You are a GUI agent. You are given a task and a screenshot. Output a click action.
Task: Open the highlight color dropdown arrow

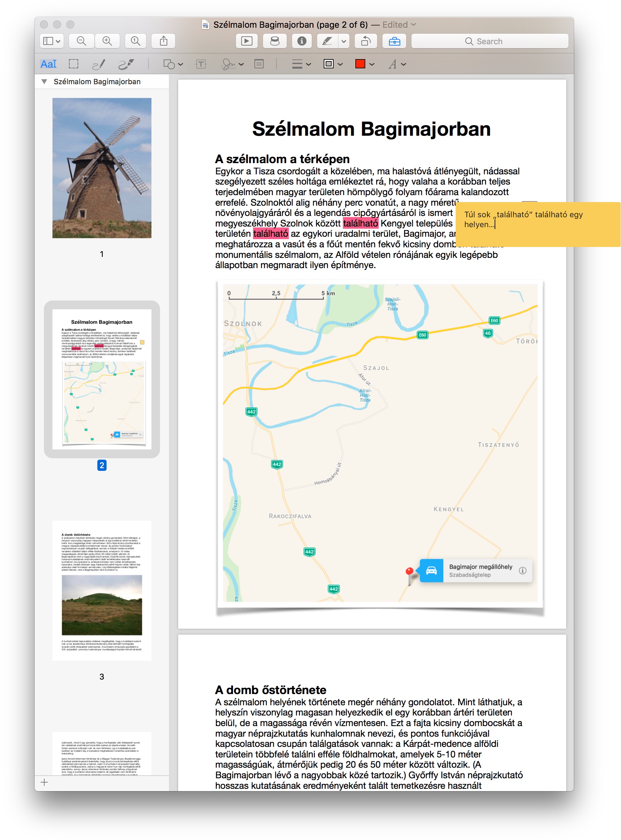click(343, 41)
